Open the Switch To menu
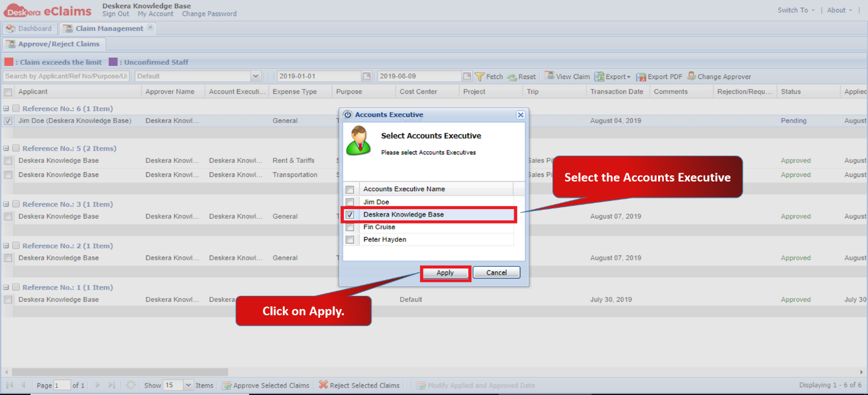The width and height of the screenshot is (868, 395). (x=796, y=10)
